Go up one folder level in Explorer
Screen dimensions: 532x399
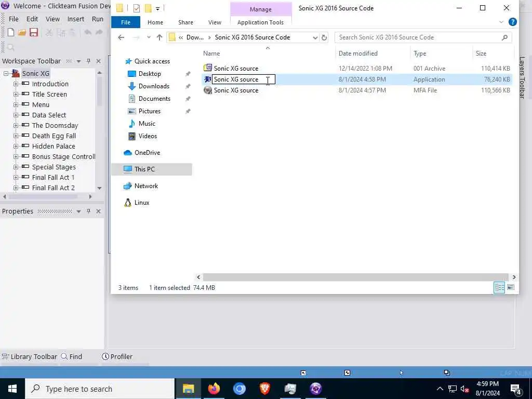coord(159,37)
